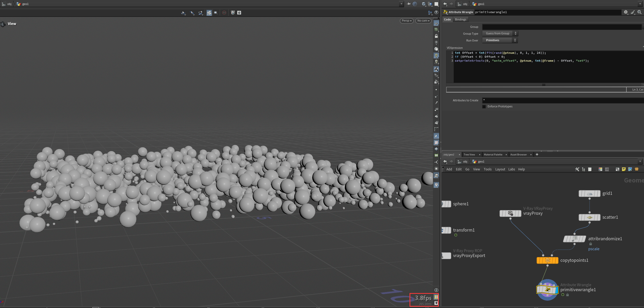Toggle the headlight bulb display option
Viewport: 644px width, 308px height.
point(436,55)
